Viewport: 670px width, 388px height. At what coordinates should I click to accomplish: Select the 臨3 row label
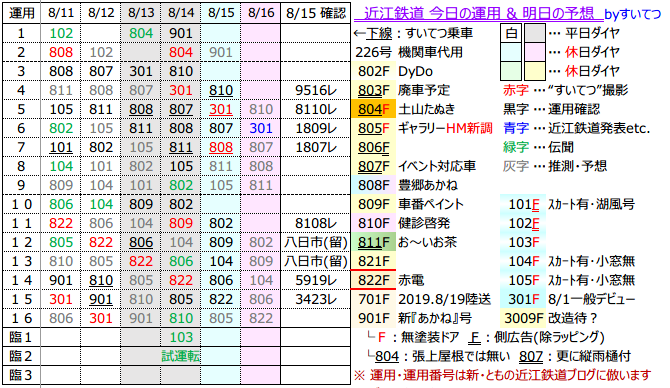(x=22, y=375)
